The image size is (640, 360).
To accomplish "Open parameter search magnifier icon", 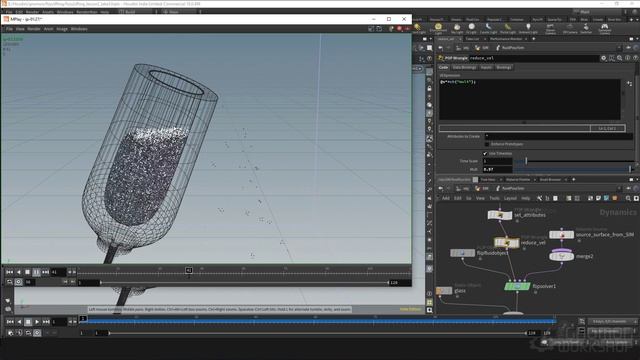I will tap(620, 58).
